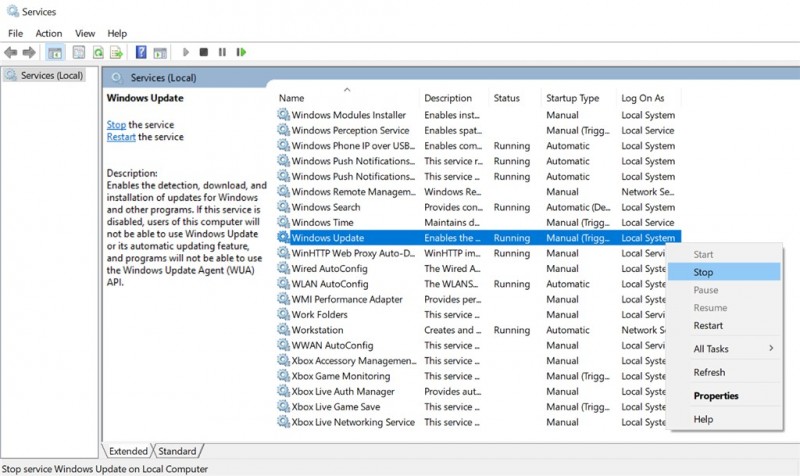Select the Windows Search service row
Screen dimensions: 800x476
[326, 207]
